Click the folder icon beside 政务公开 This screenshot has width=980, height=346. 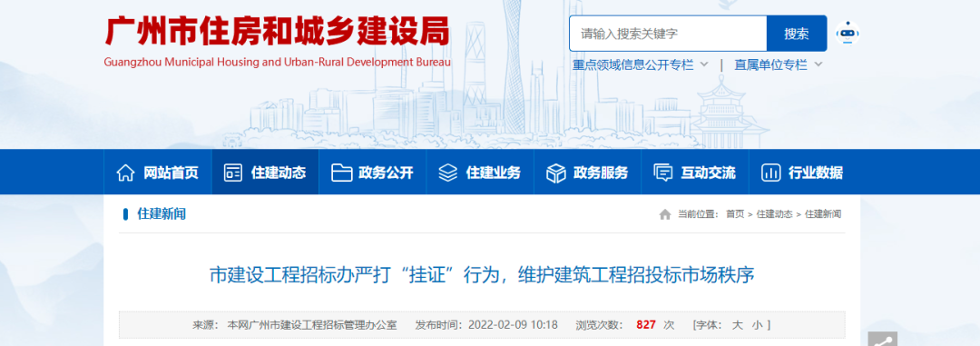(341, 173)
